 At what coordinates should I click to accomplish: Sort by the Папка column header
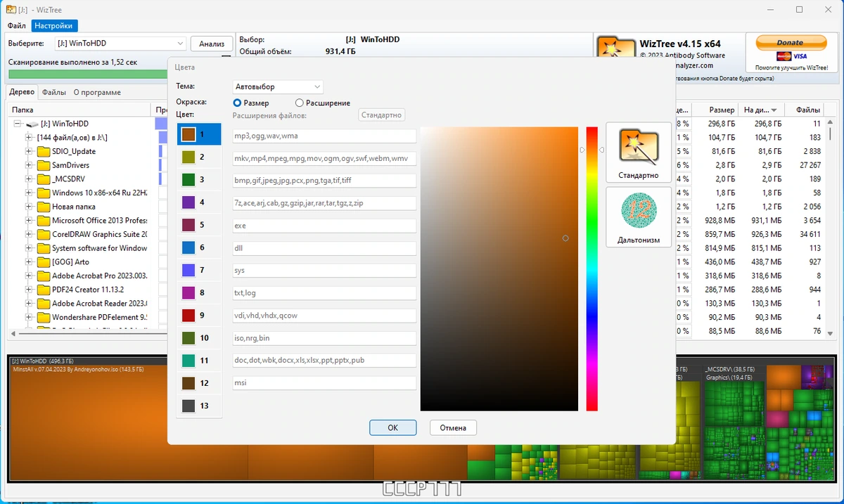pyautogui.click(x=80, y=110)
